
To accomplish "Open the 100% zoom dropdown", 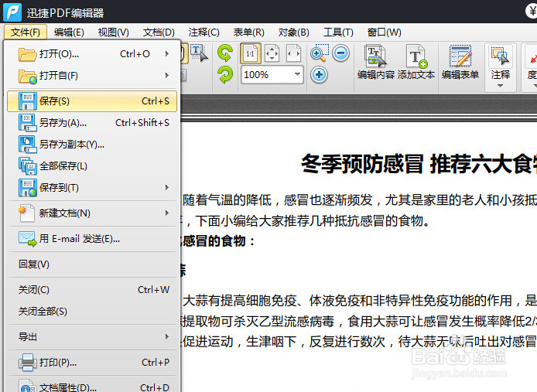I will pyautogui.click(x=297, y=75).
